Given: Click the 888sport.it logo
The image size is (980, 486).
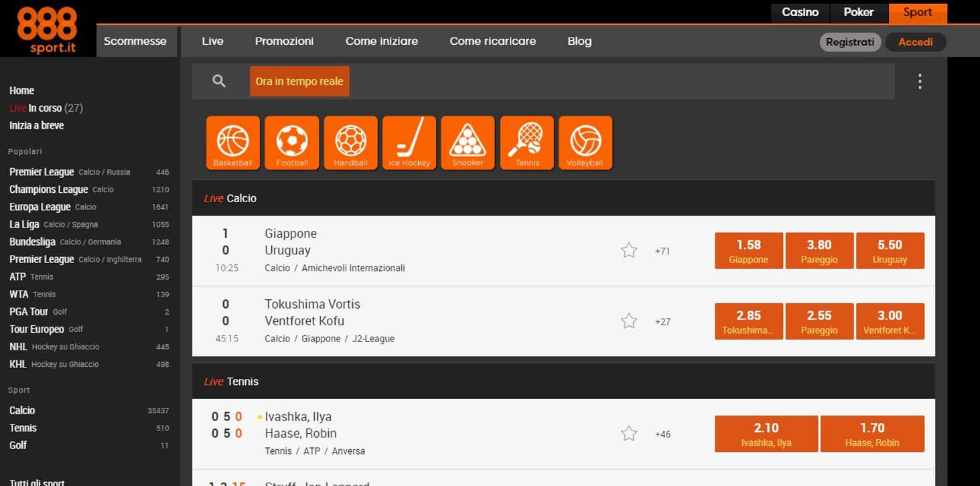Looking at the screenshot, I should (47, 30).
